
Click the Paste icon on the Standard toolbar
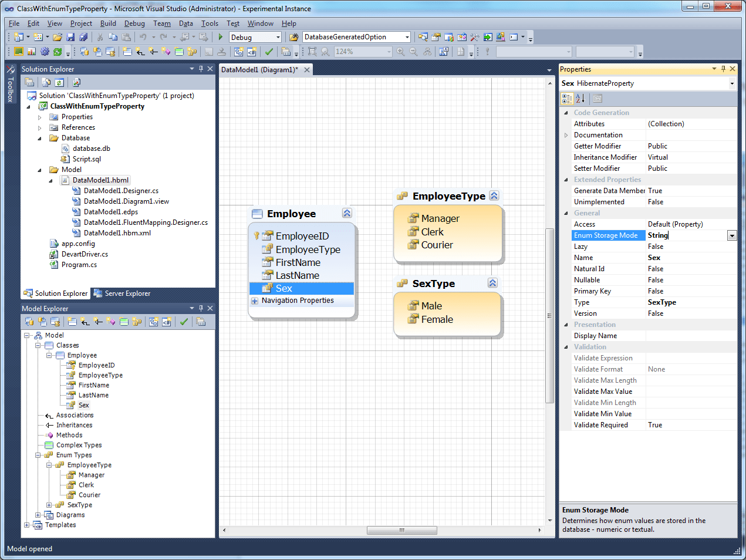(x=126, y=37)
